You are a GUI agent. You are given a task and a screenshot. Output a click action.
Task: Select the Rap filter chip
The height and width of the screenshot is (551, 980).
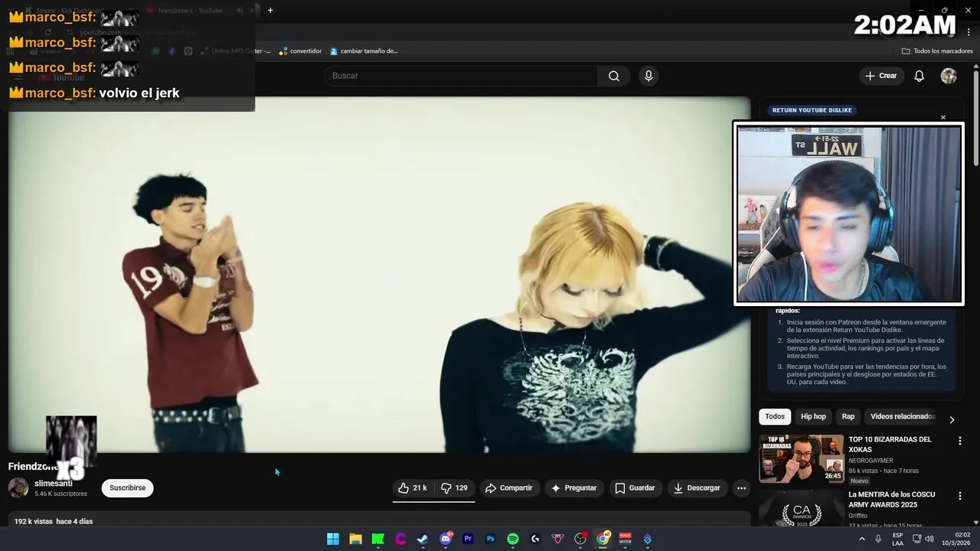click(x=848, y=416)
